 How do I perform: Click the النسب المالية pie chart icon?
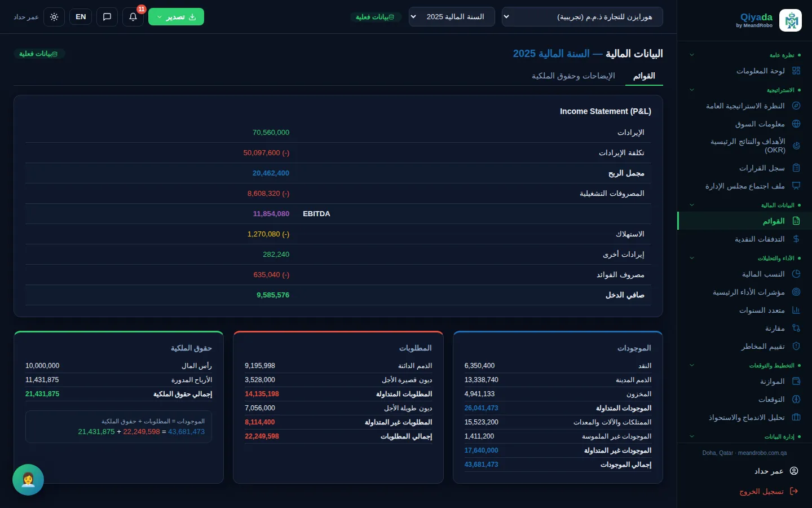pyautogui.click(x=796, y=274)
